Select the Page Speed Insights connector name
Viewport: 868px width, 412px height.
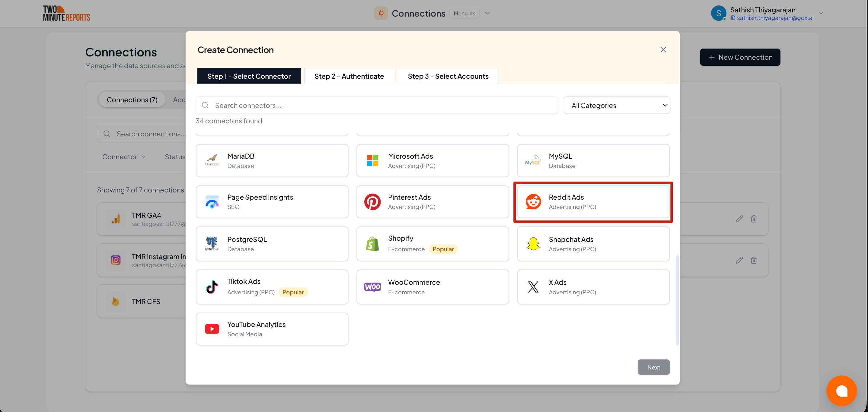pyautogui.click(x=260, y=197)
